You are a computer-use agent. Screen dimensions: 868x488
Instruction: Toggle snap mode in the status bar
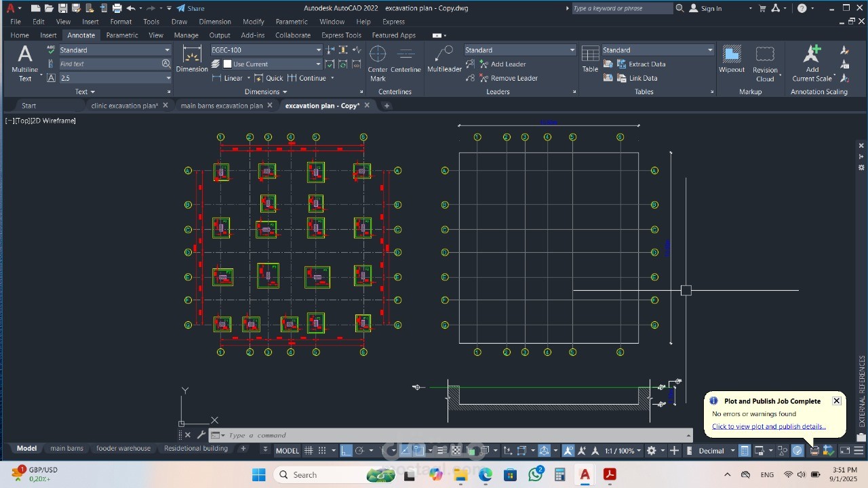(x=323, y=451)
